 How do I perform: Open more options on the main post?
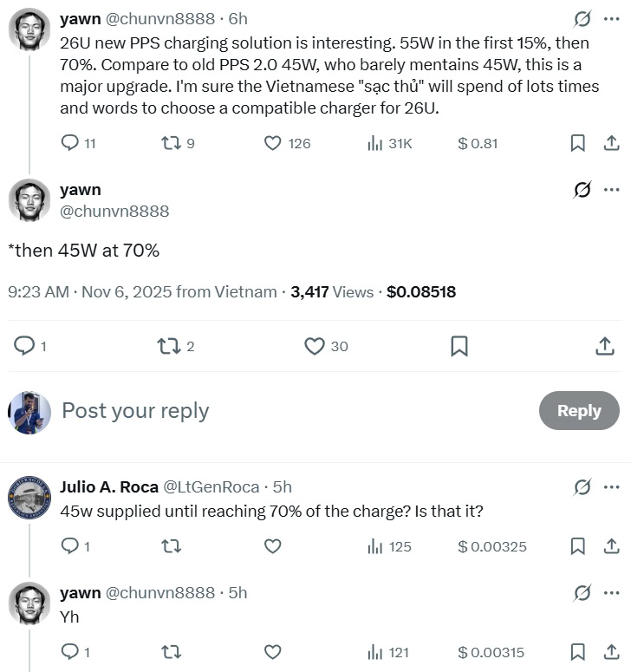pos(611,190)
